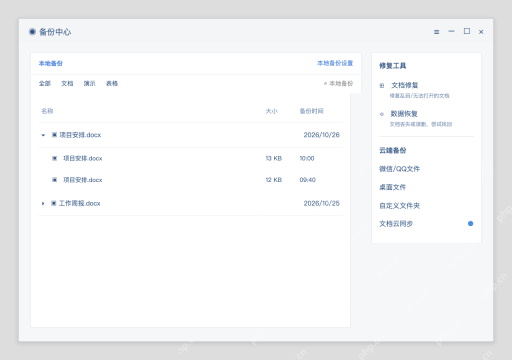Screen dimensions: 512x360
Task: Click the date 2026/10/26
Action: point(321,135)
